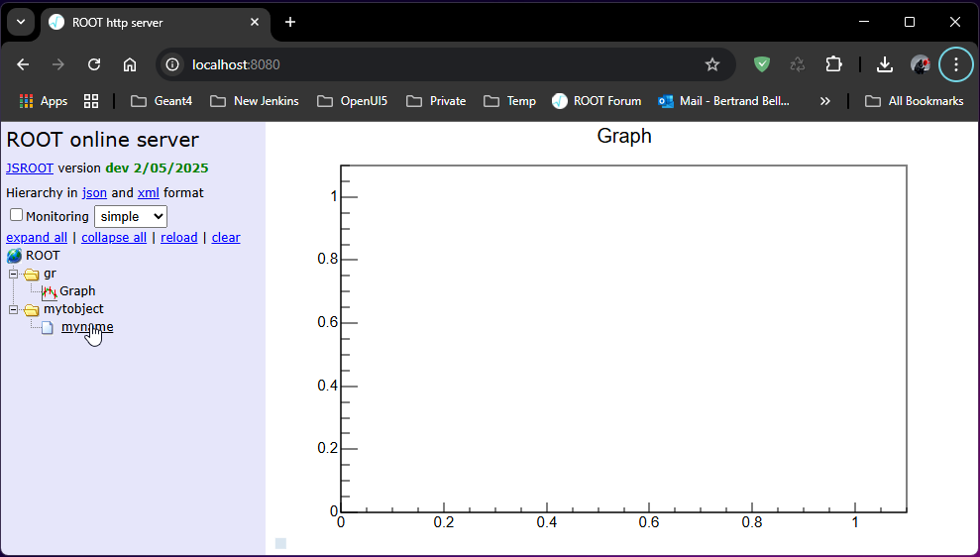Open hierarchy in json format link
The width and height of the screenshot is (980, 557).
tap(94, 193)
